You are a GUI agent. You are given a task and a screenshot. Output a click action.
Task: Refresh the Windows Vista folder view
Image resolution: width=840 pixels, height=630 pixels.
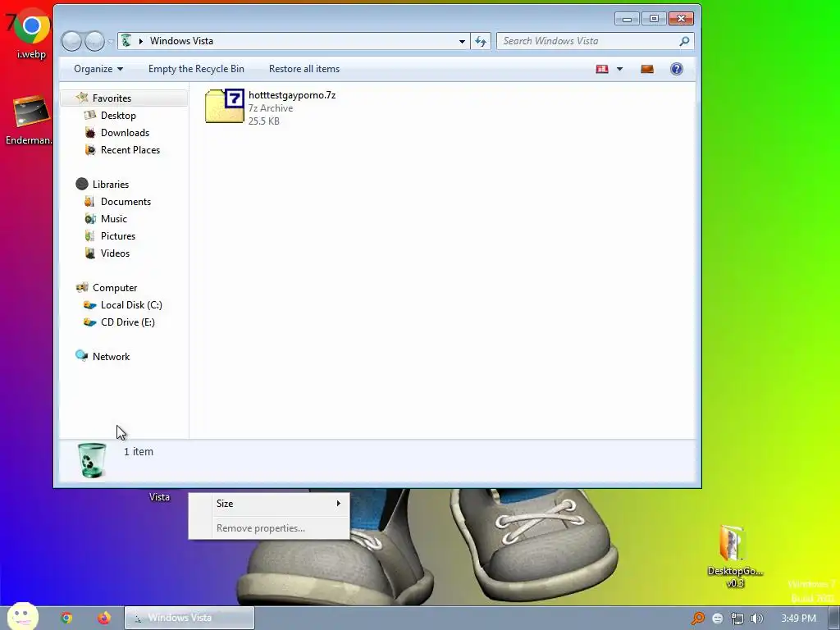pyautogui.click(x=481, y=41)
